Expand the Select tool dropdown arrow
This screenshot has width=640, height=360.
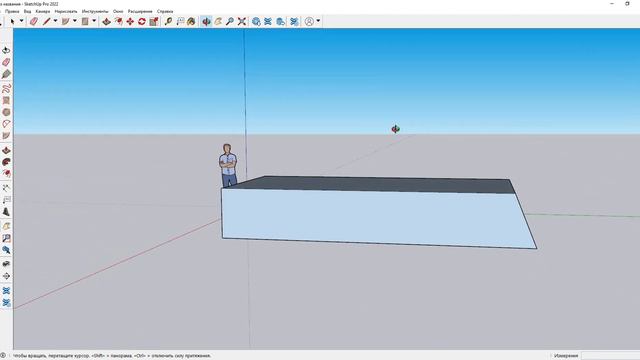[22, 21]
